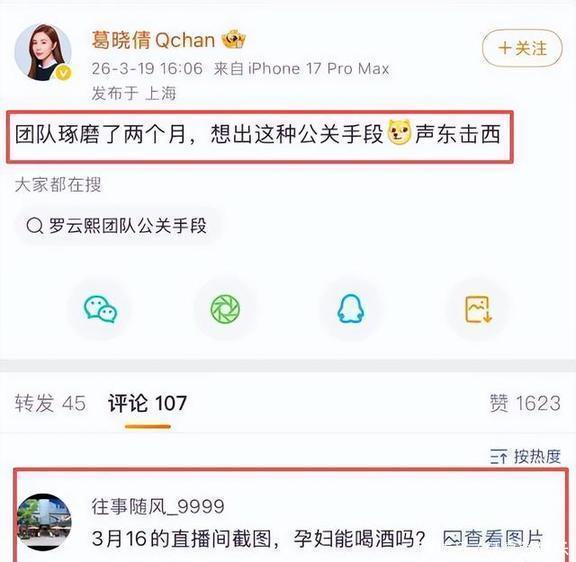
Task: Follow the user with +关注 button
Action: coord(522,48)
